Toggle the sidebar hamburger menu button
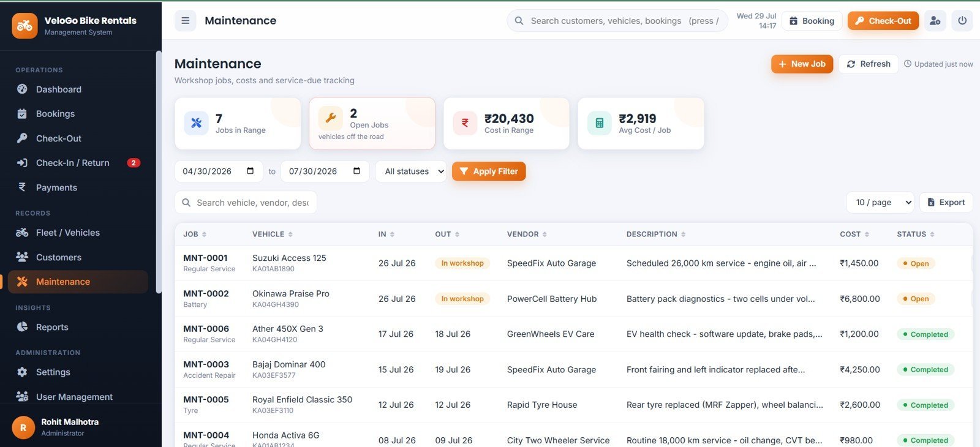 pos(185,20)
